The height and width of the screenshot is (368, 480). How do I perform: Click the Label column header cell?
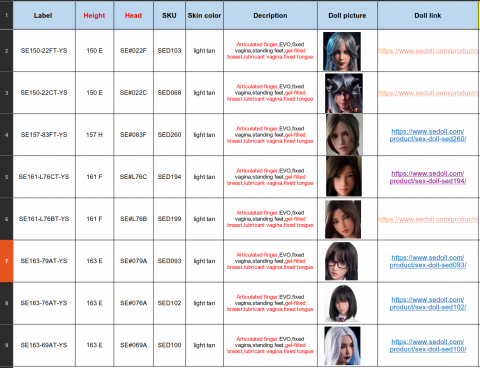coord(44,15)
